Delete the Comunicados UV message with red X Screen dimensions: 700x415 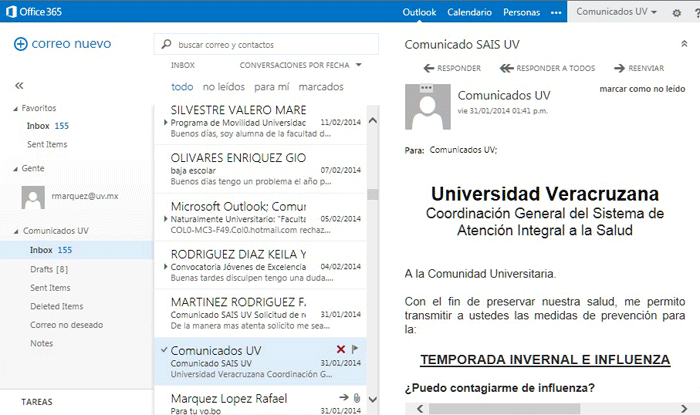[341, 349]
